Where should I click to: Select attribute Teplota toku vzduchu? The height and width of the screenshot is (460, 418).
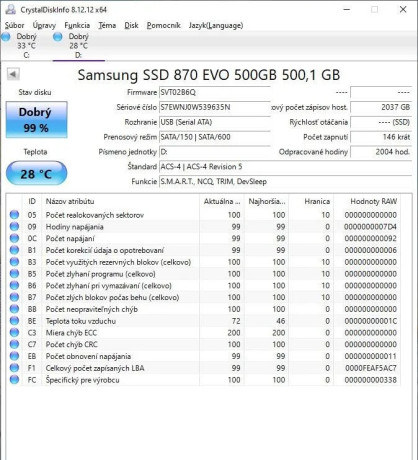(x=81, y=321)
